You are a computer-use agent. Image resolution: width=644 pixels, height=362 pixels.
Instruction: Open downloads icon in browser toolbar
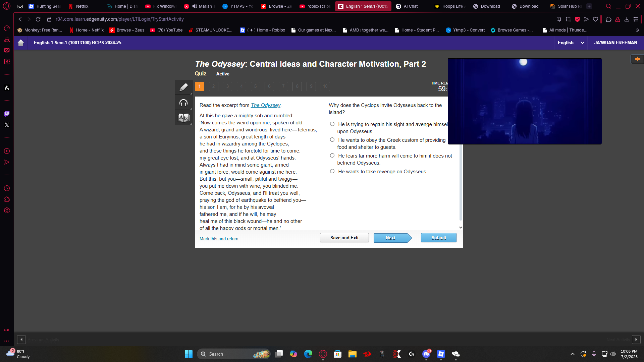[627, 19]
